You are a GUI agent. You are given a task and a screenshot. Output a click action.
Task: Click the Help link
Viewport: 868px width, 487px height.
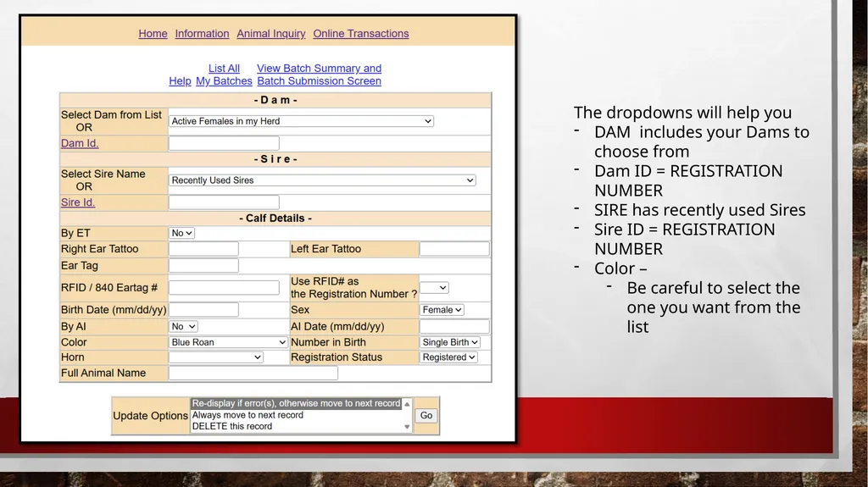(180, 81)
